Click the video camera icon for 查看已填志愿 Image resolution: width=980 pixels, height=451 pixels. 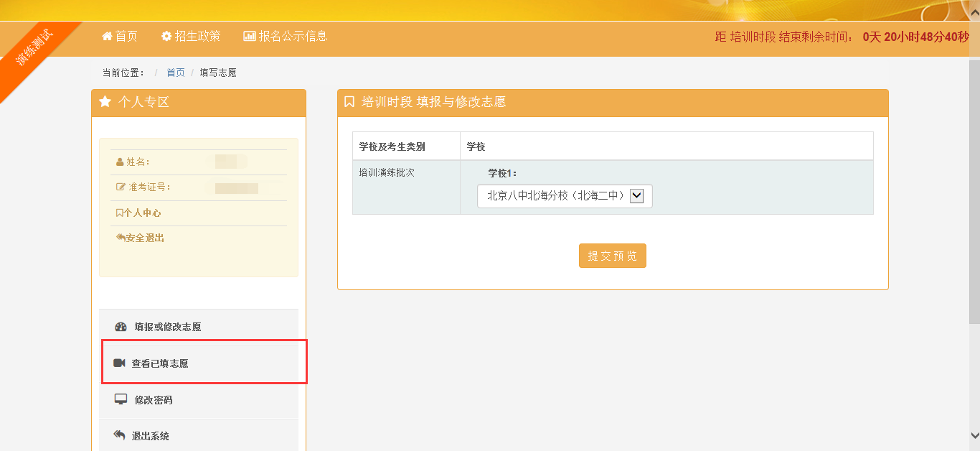click(119, 363)
